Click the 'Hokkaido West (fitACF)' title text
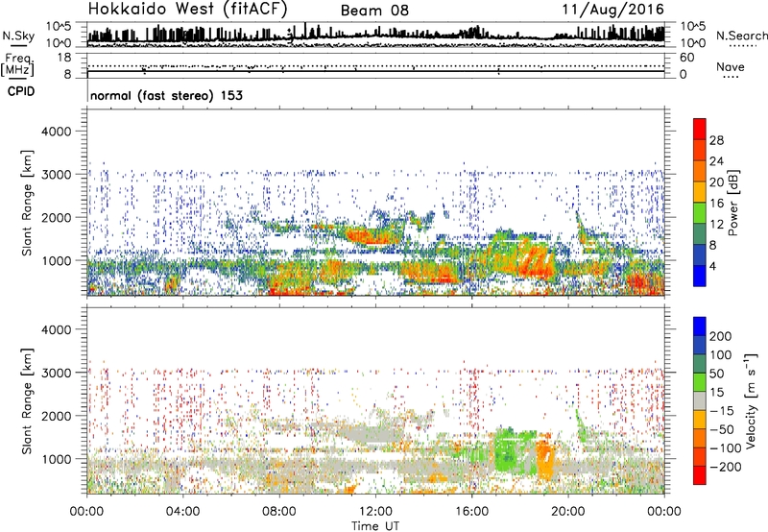Image resolution: width=768 pixels, height=532 pixels. pos(187,10)
